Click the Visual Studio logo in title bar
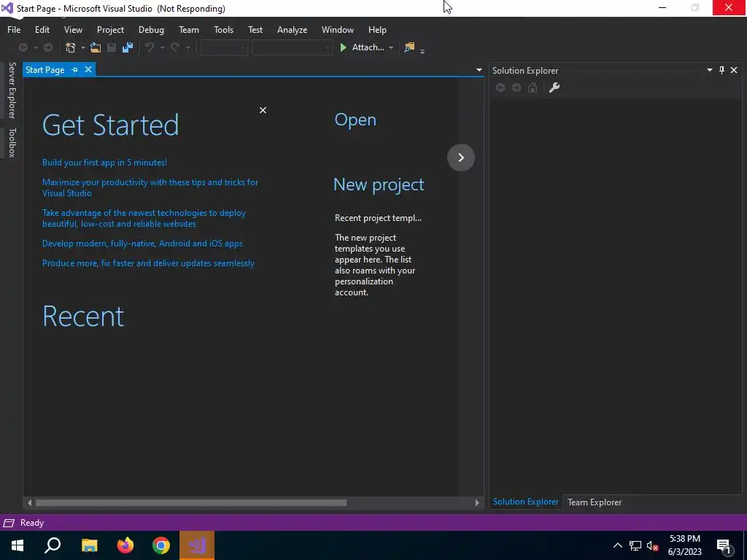This screenshot has width=747, height=560. 7,8
